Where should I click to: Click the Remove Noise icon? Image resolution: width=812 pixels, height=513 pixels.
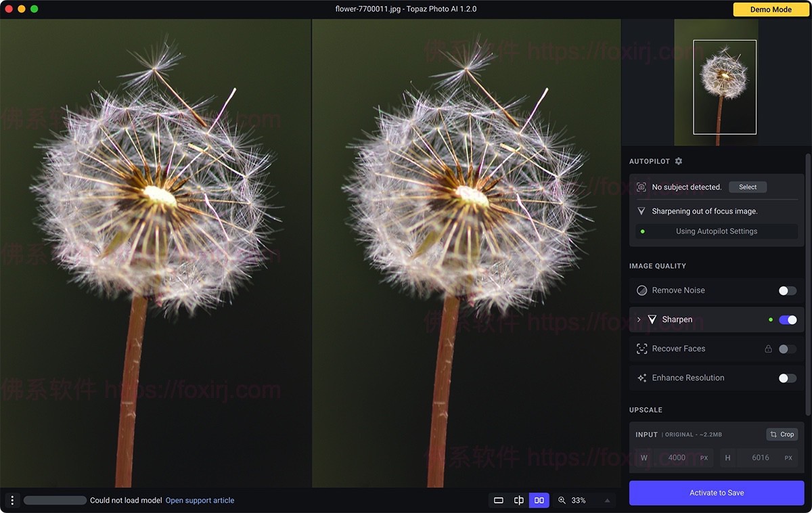point(641,290)
